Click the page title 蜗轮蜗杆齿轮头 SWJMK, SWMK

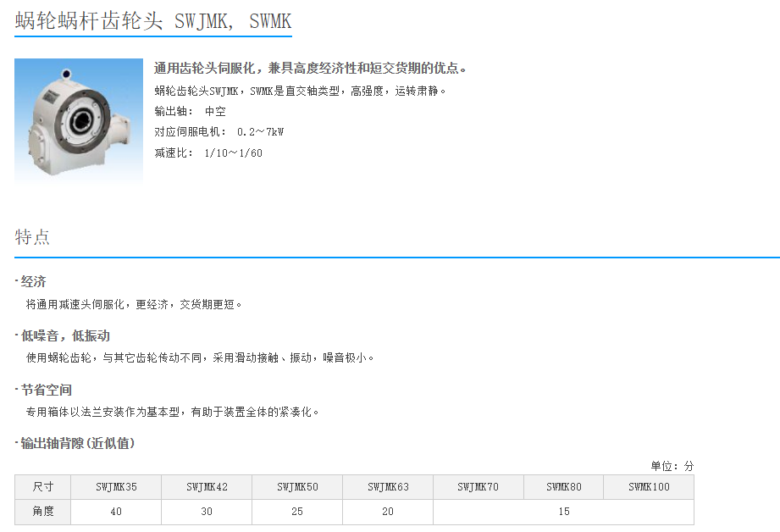pyautogui.click(x=152, y=21)
